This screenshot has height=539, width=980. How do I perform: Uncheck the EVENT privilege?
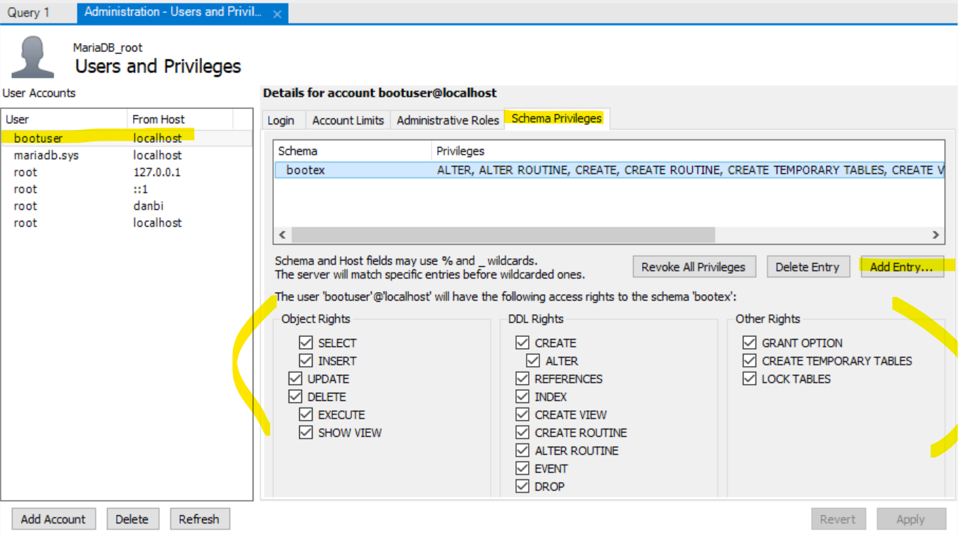click(522, 468)
